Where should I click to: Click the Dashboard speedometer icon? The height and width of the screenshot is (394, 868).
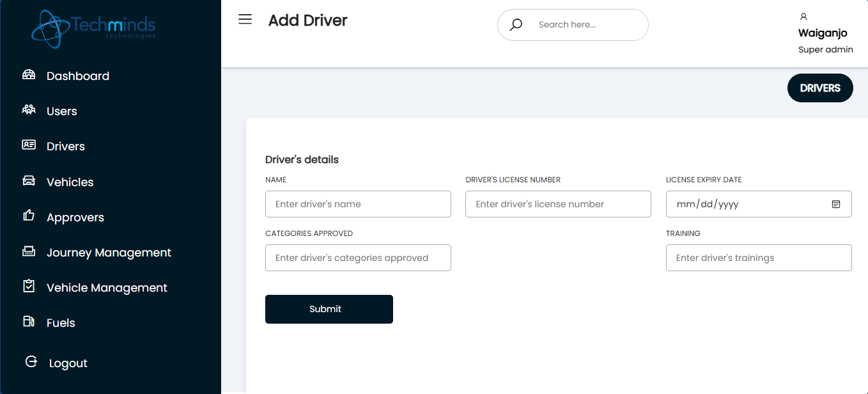(x=29, y=75)
